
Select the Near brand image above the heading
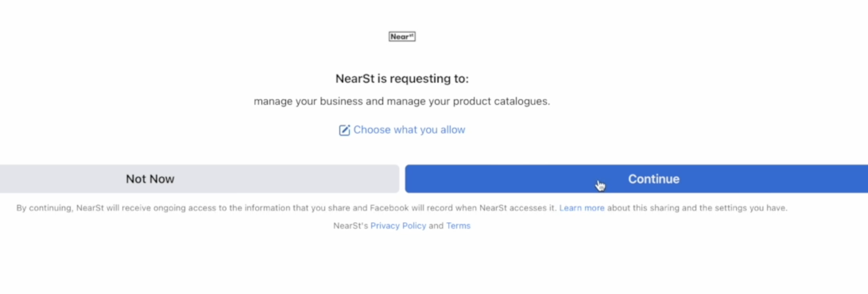402,37
